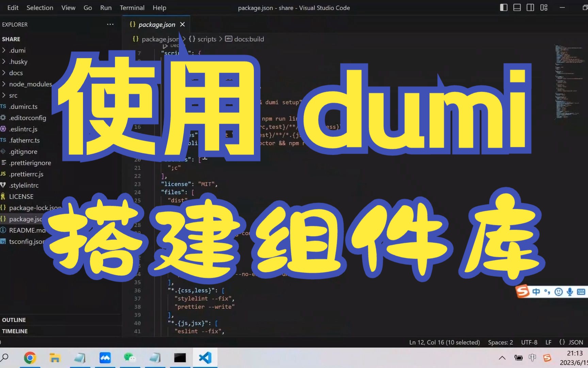The width and height of the screenshot is (588, 368).
Task: Click the code minimap overview
Action: 570,82
